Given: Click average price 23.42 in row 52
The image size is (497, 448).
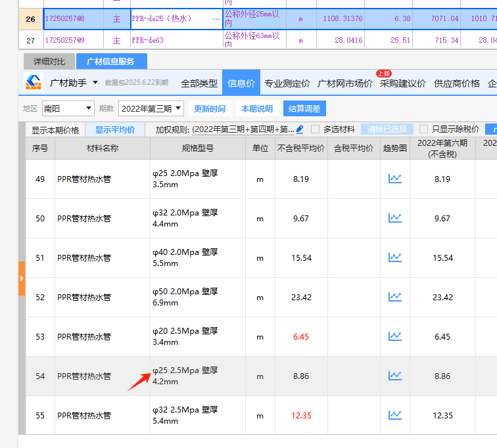Looking at the screenshot, I should click(x=301, y=298).
